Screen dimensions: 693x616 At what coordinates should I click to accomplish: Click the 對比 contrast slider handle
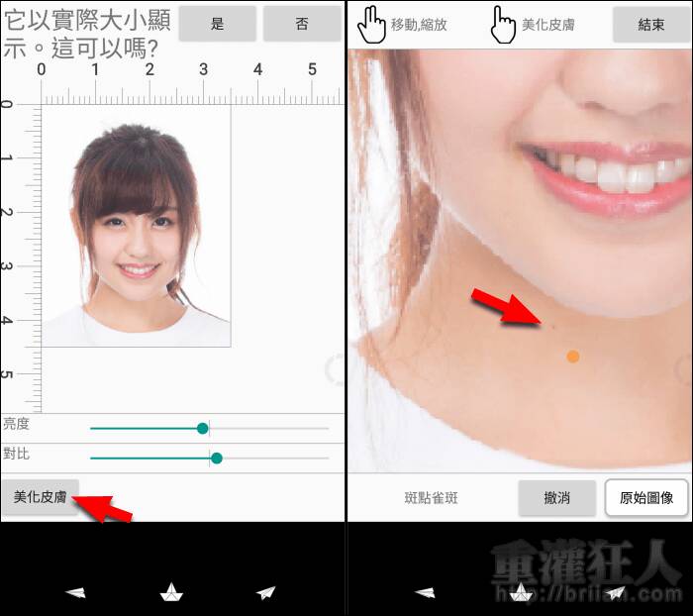(x=217, y=459)
